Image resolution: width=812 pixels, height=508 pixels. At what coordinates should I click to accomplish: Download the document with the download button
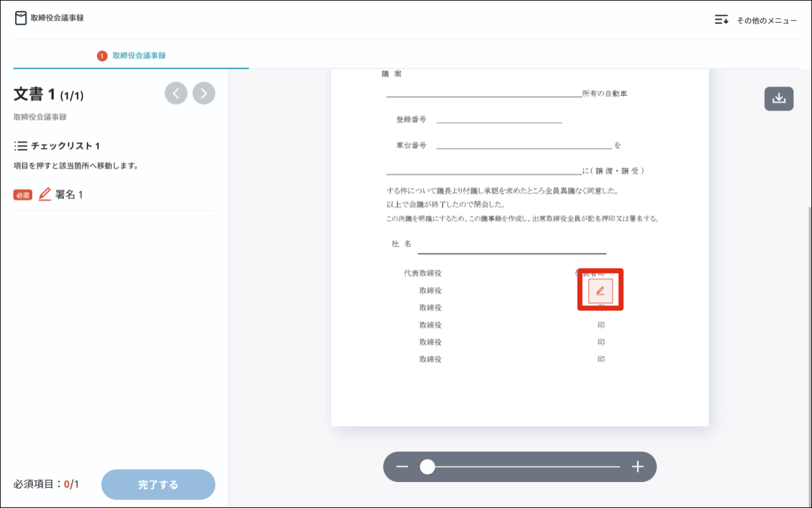778,99
